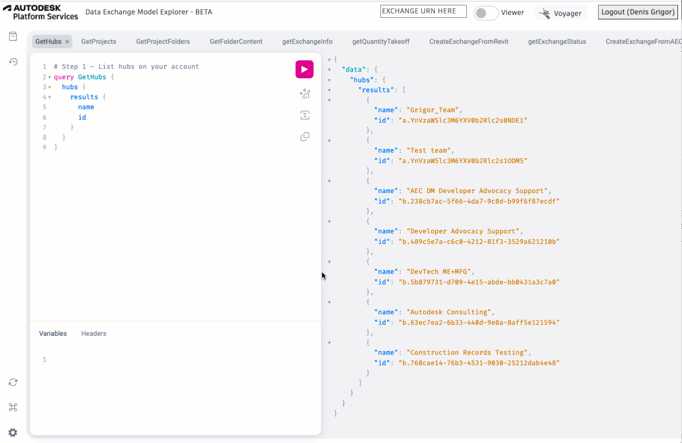Select the getQuantityTakeoff tab
This screenshot has width=682, height=443.
pyautogui.click(x=381, y=42)
